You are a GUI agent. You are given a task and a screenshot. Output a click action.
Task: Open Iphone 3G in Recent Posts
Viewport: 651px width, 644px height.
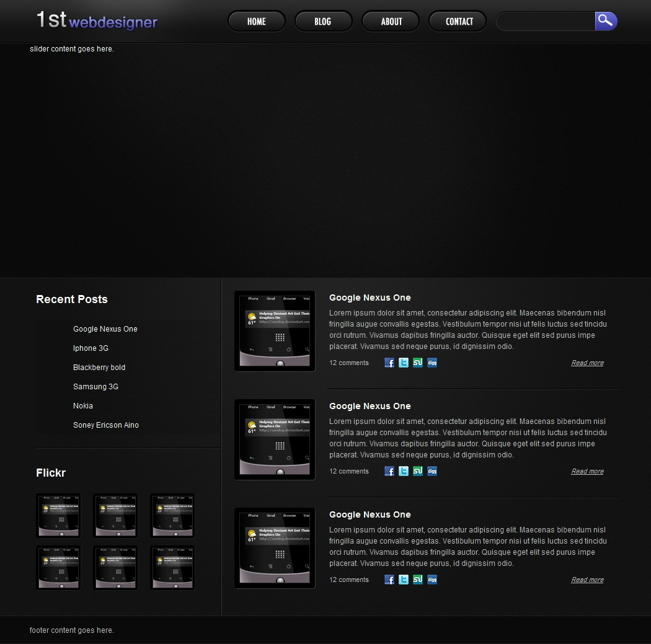(x=91, y=348)
